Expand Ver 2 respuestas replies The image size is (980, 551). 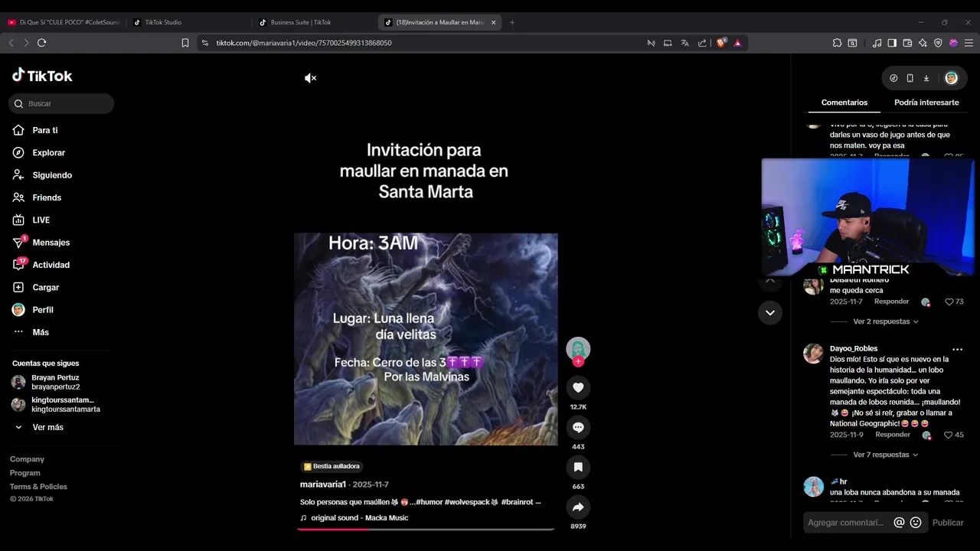[886, 321]
